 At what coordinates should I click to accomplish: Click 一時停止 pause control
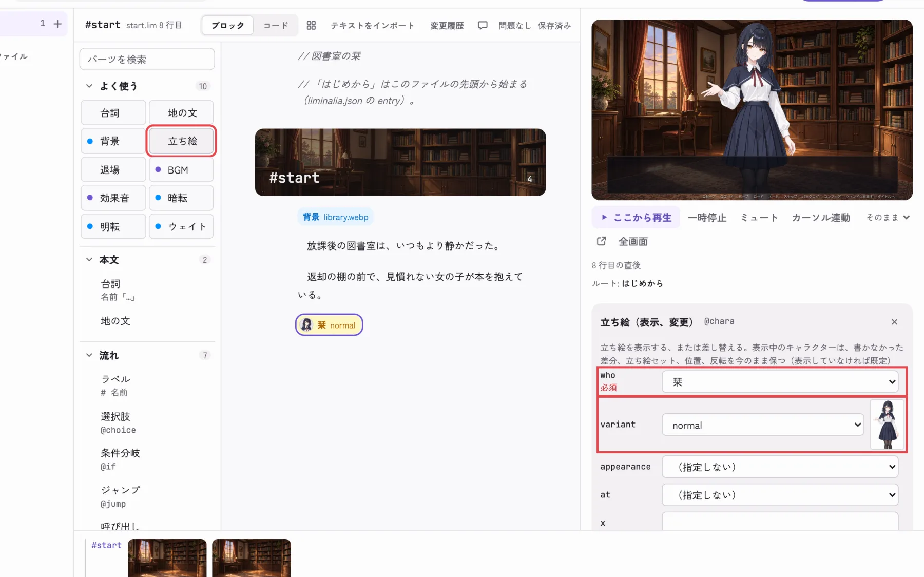[x=707, y=218]
